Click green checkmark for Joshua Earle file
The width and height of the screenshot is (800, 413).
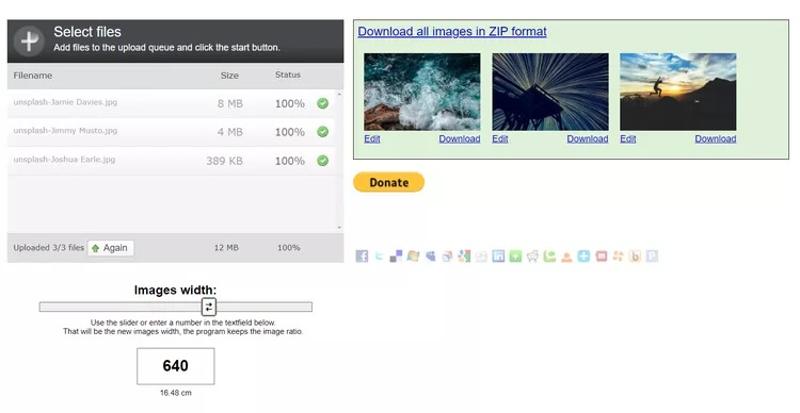(x=323, y=160)
